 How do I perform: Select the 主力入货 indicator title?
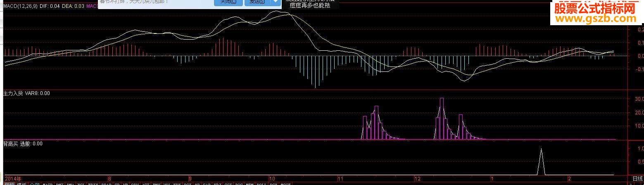13,93
